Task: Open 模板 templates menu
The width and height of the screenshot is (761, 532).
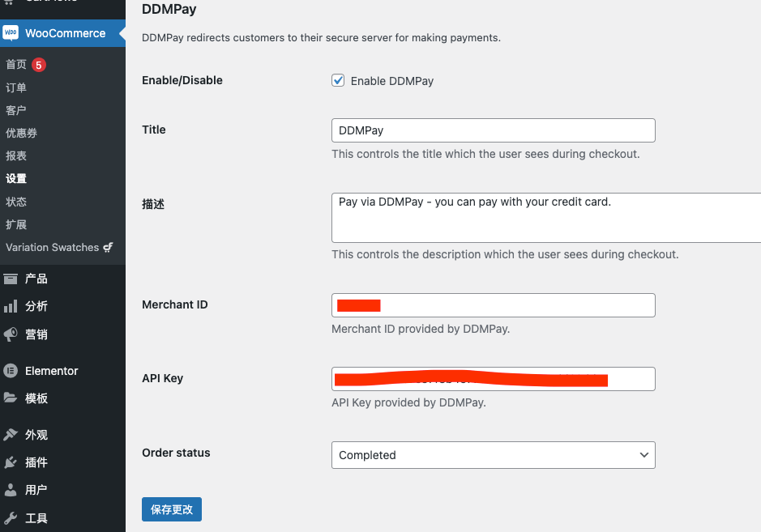Action: [x=36, y=398]
